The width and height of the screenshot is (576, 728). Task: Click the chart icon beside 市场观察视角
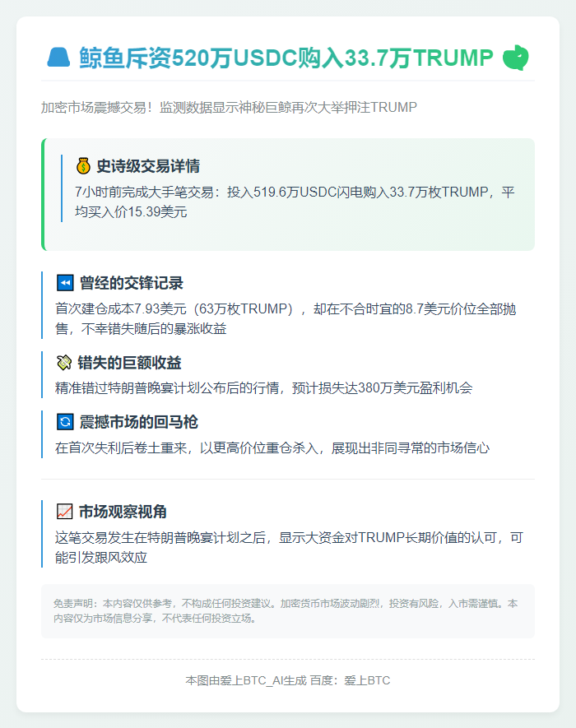click(64, 511)
